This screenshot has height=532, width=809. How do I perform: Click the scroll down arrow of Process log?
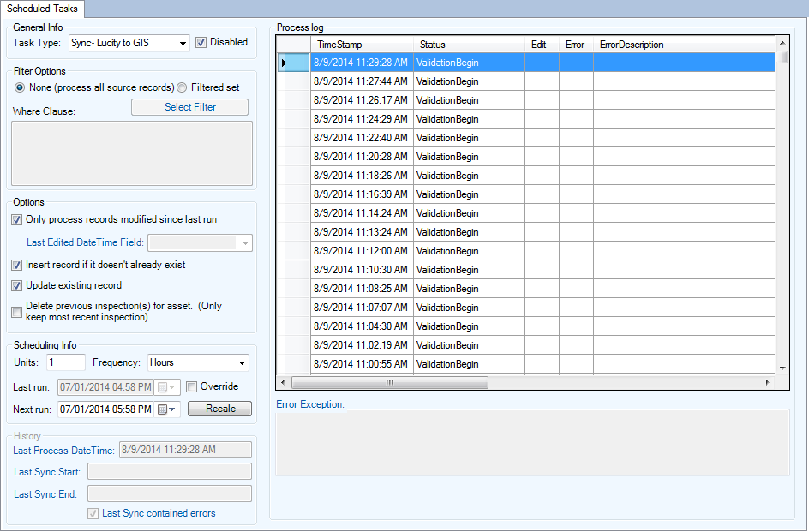782,368
